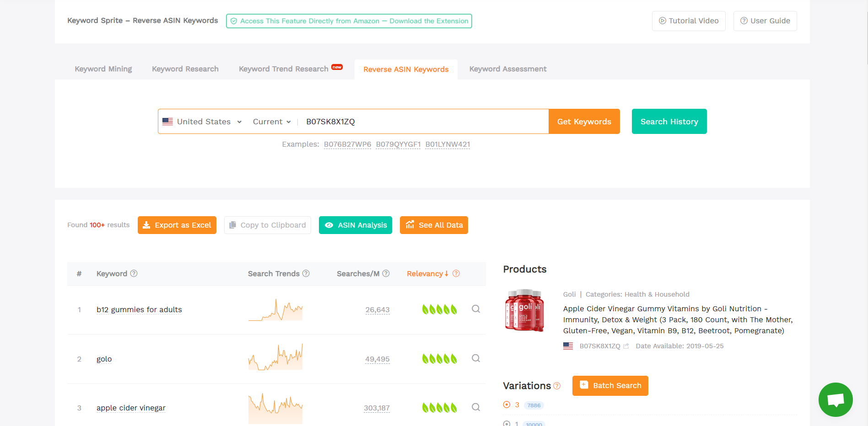Open Apple Cider Vinegar Gummy product title
The width and height of the screenshot is (868, 426).
(x=678, y=320)
